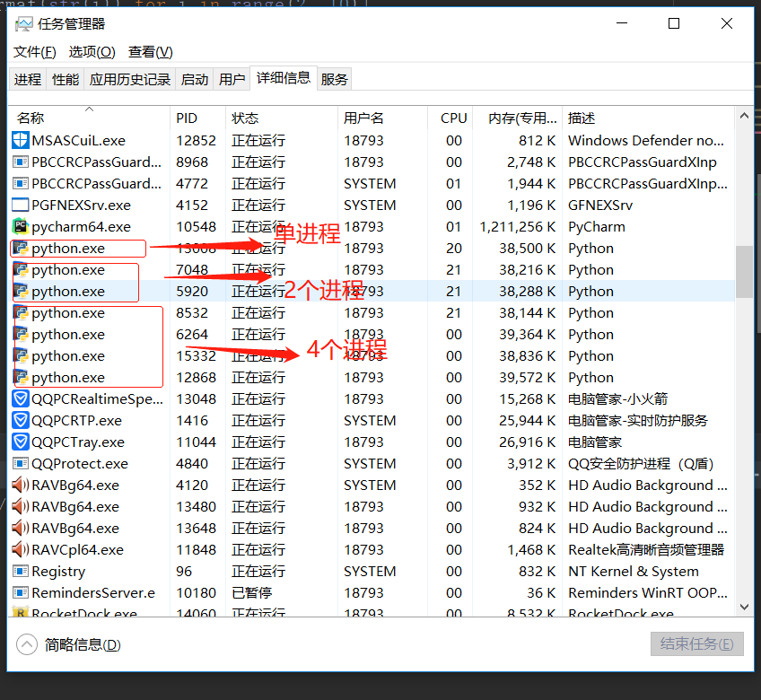
Task: Click memory value 2,748 K
Action: (x=531, y=162)
